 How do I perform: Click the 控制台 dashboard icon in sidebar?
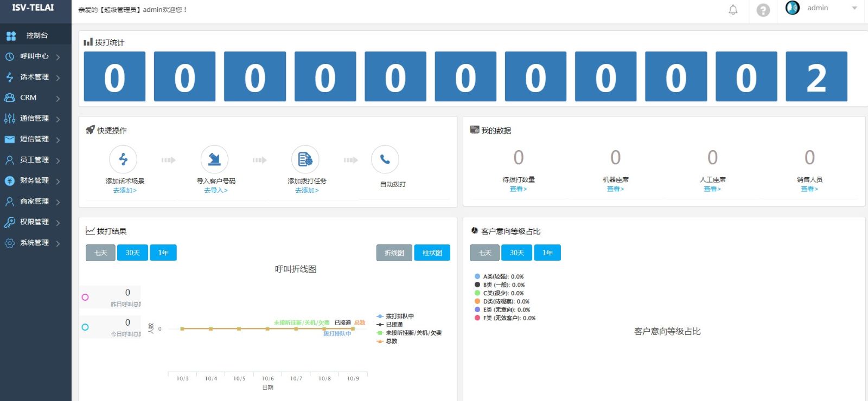pos(11,36)
